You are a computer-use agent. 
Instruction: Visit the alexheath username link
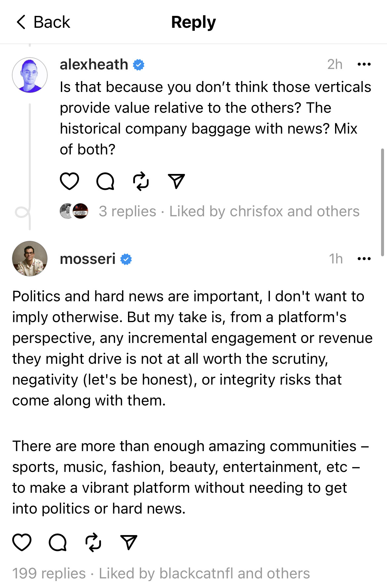[x=94, y=64]
